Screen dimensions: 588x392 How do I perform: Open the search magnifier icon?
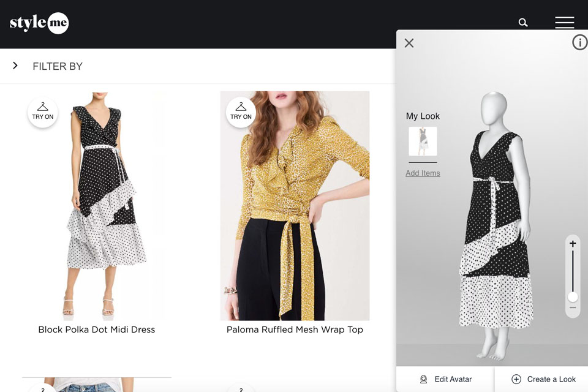(522, 23)
